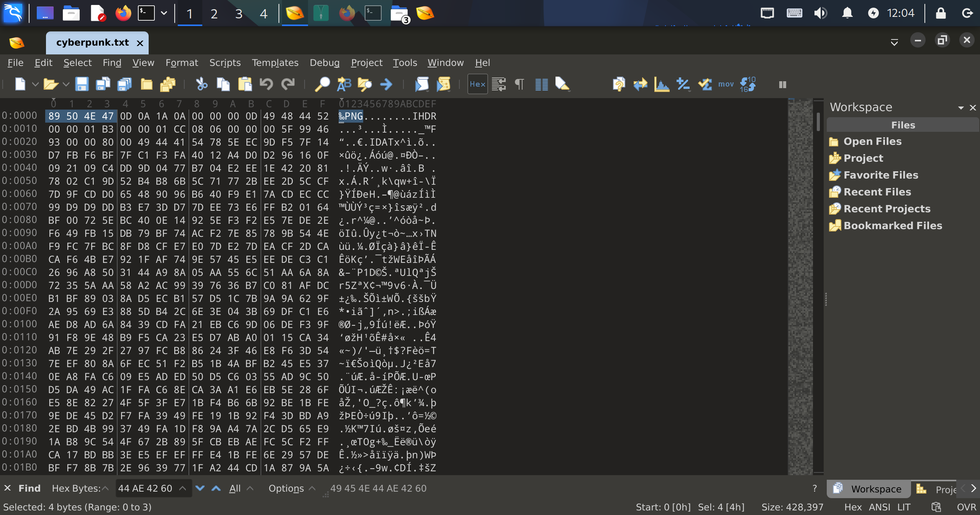The height and width of the screenshot is (515, 980).
Task: Open the Histogram tool icon
Action: [662, 84]
